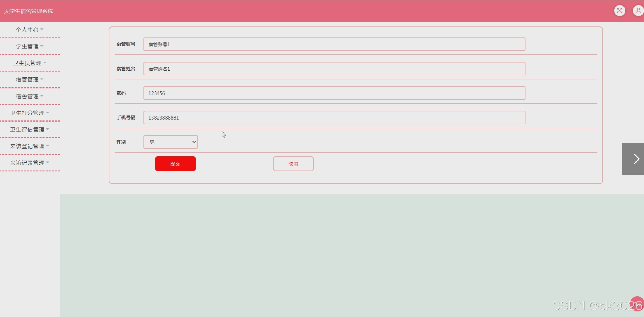Click the 取消 cancel button

tap(293, 164)
